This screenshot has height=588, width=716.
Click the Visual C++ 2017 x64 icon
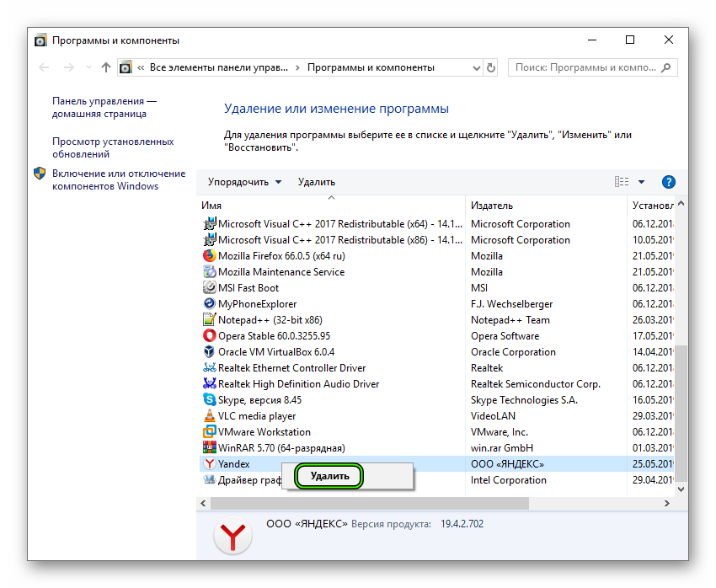(x=209, y=224)
